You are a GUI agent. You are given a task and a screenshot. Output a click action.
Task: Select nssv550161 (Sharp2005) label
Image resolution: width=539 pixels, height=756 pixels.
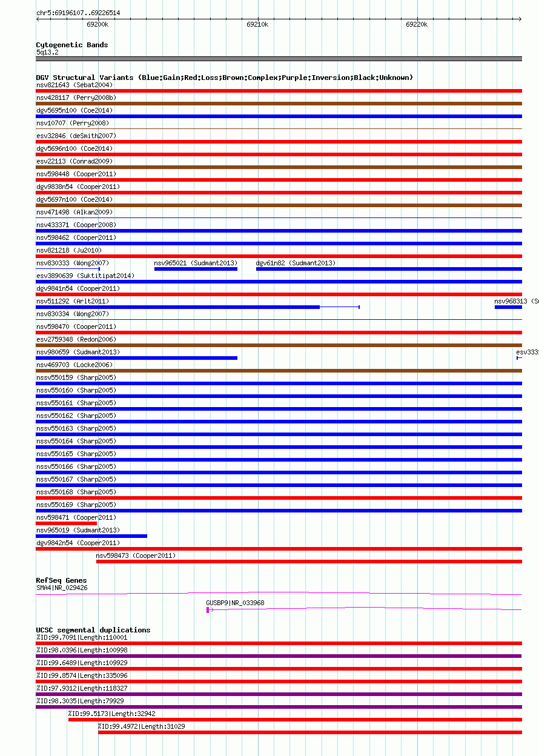76,403
